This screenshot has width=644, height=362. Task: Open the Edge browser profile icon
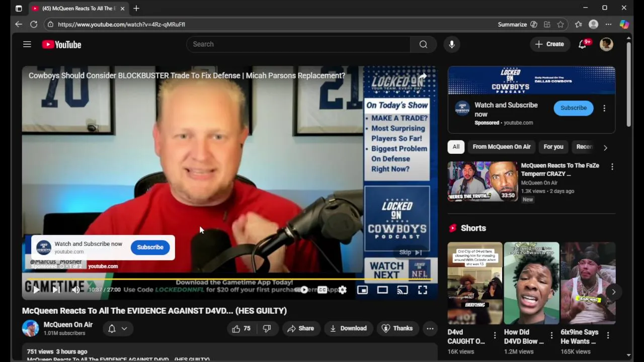594,24
